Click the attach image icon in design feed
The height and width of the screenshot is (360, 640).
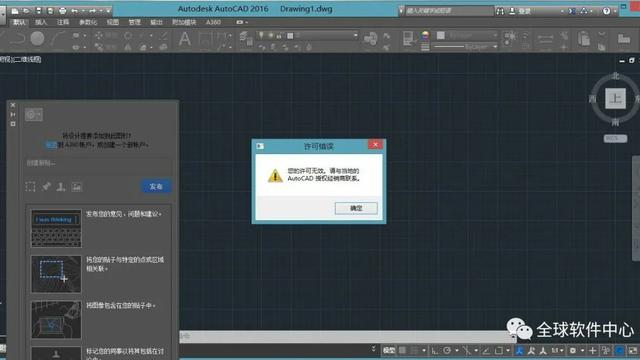77,187
